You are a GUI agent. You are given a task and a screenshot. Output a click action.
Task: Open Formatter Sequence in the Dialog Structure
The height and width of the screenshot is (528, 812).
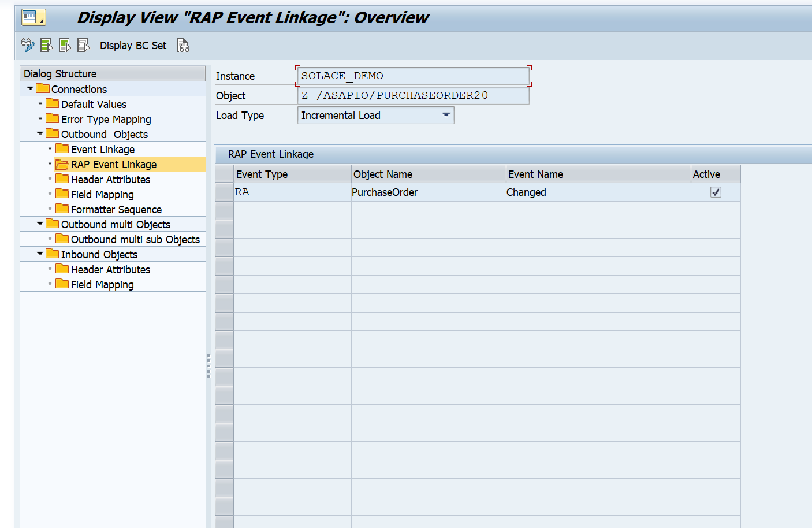[x=116, y=210]
